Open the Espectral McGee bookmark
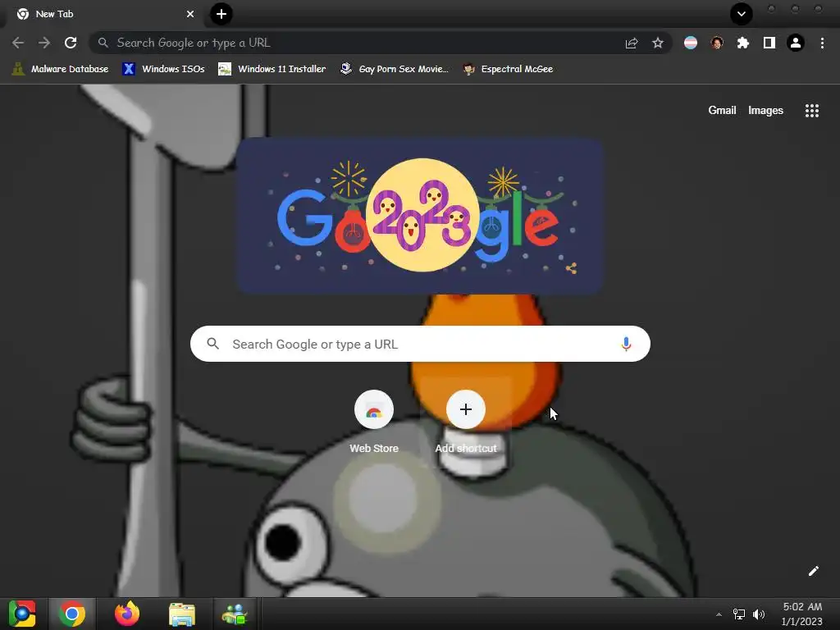The height and width of the screenshot is (630, 840). [x=508, y=69]
